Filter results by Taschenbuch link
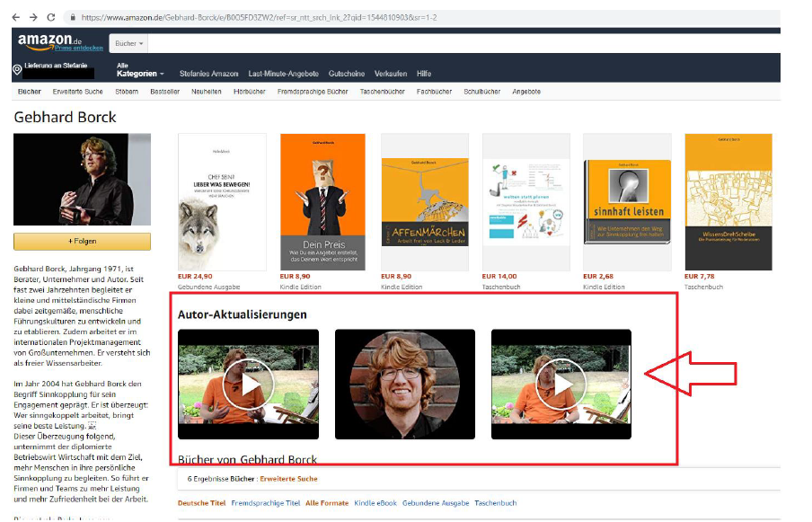The height and width of the screenshot is (522, 812). (496, 503)
